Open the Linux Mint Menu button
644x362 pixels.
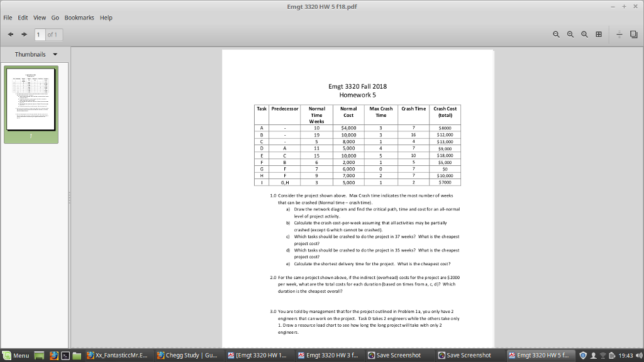coord(16,356)
